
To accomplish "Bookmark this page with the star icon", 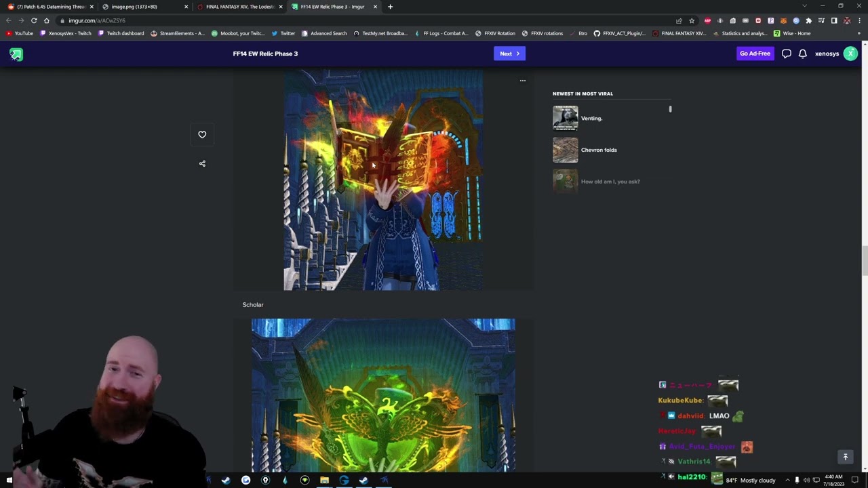I will (692, 20).
